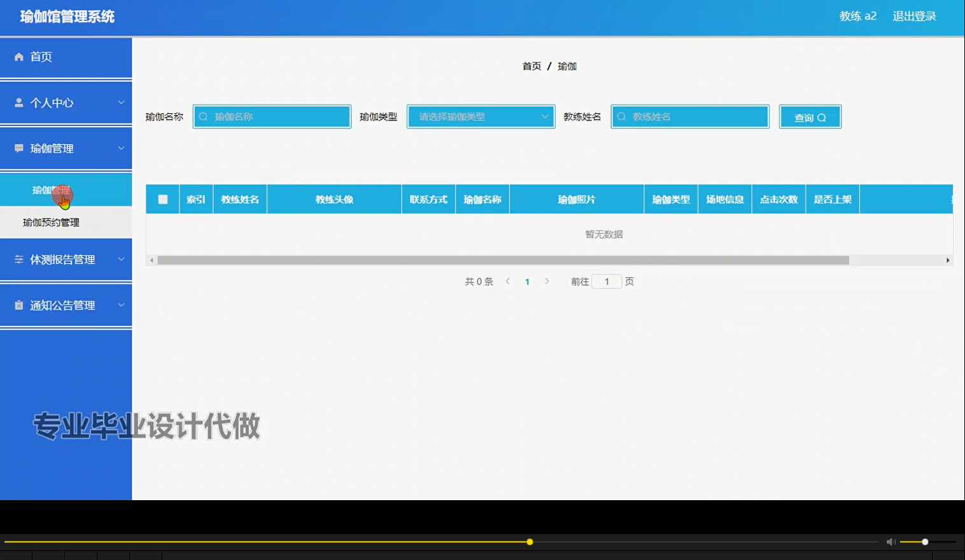Click the 前往 page number input box

click(x=606, y=281)
